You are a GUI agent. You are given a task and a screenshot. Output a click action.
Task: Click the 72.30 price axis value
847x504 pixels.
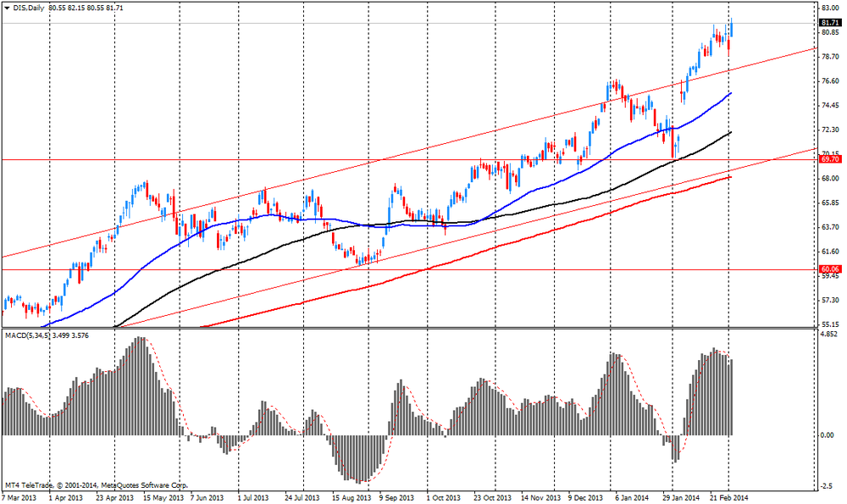(x=830, y=130)
